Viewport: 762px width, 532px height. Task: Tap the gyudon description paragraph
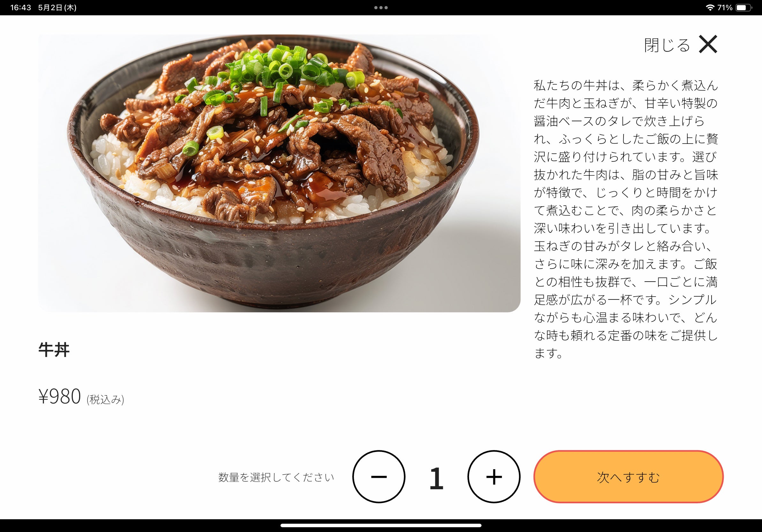(626, 219)
